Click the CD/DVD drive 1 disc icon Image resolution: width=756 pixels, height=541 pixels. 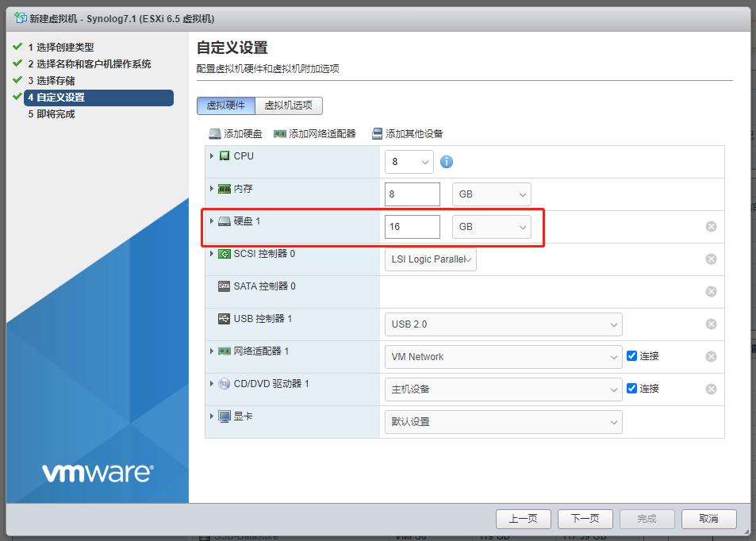pos(224,384)
